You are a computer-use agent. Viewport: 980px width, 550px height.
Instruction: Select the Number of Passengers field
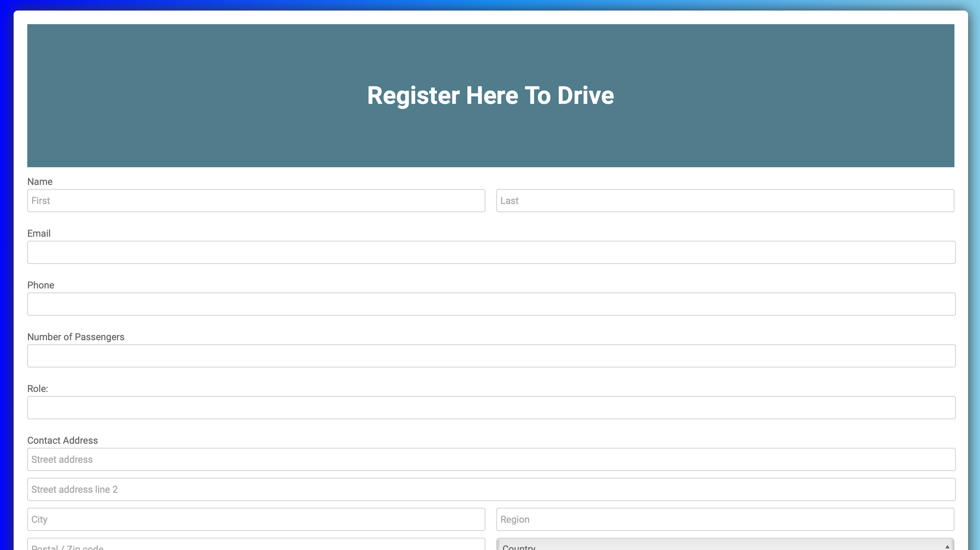tap(491, 356)
